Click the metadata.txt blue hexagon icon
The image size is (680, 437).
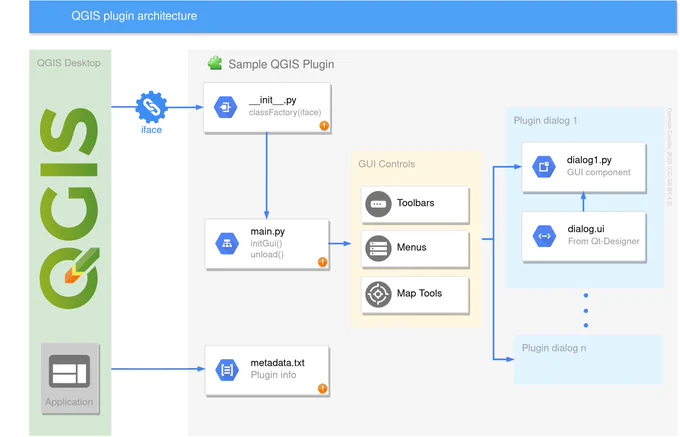coord(227,370)
